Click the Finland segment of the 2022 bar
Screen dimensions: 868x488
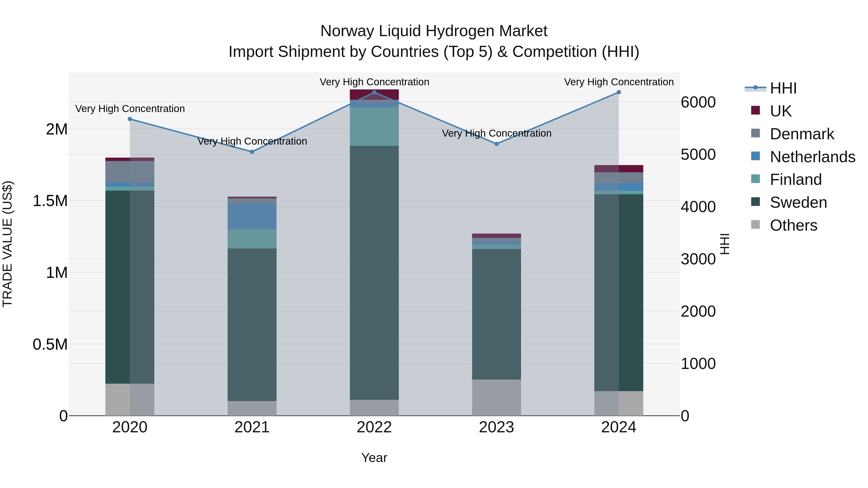tap(374, 127)
